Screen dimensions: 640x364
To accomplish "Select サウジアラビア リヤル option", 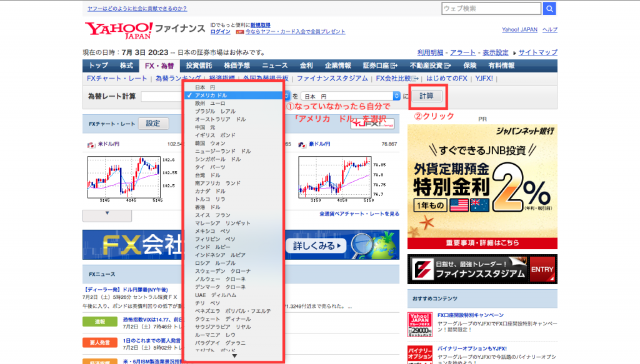I will 234,327.
